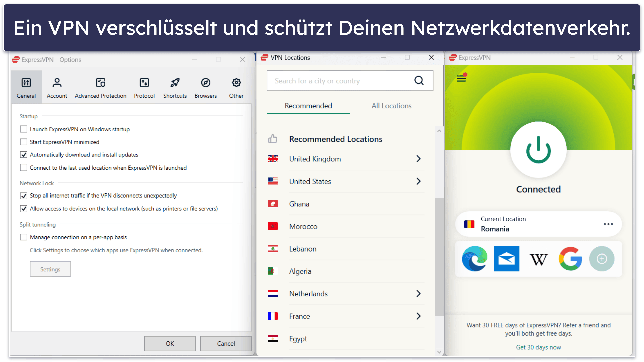Expand United Kingdom server list

pos(418,159)
